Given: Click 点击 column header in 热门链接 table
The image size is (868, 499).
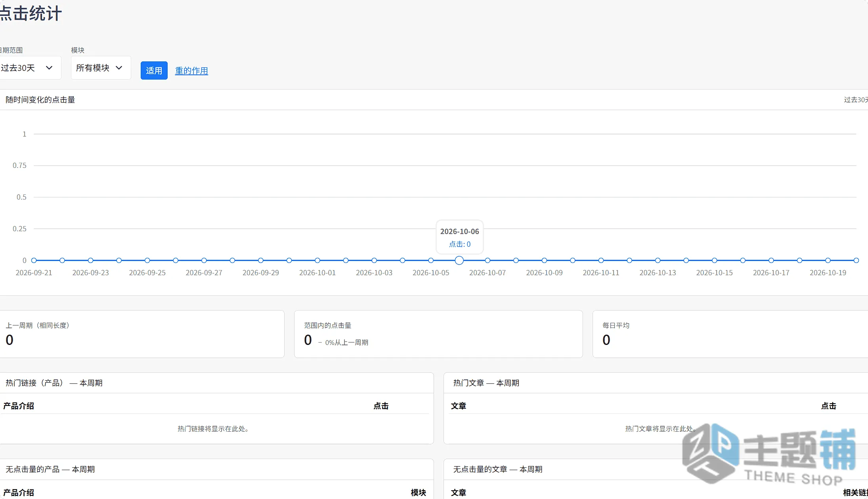Looking at the screenshot, I should pyautogui.click(x=381, y=406).
